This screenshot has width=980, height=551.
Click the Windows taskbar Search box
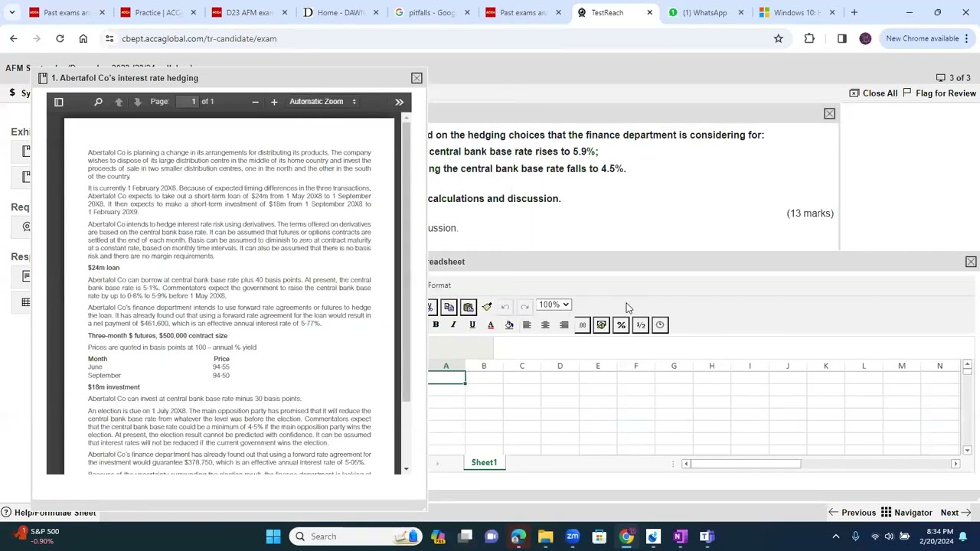tap(357, 536)
